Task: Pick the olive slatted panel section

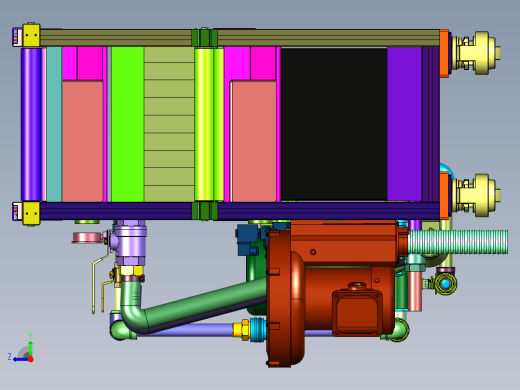Action: [169, 124]
